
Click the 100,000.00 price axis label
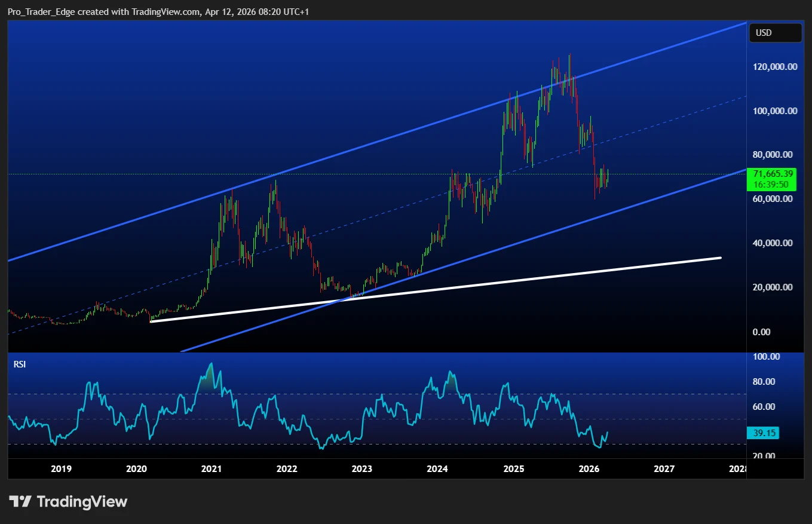click(x=775, y=111)
